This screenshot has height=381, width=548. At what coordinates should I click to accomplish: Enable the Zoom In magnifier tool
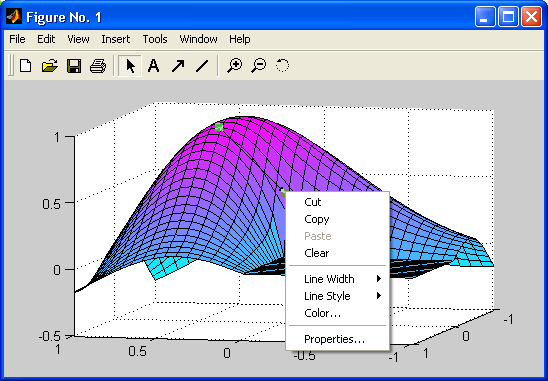click(x=235, y=66)
